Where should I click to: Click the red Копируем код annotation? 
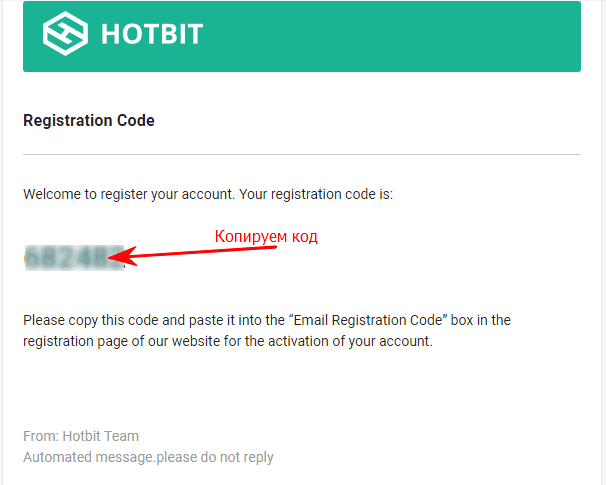[266, 236]
